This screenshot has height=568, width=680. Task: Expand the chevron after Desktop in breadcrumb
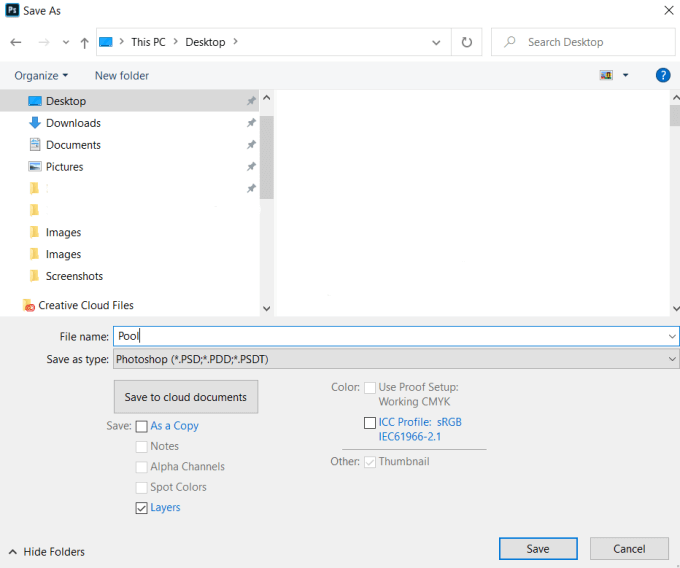[x=235, y=42]
